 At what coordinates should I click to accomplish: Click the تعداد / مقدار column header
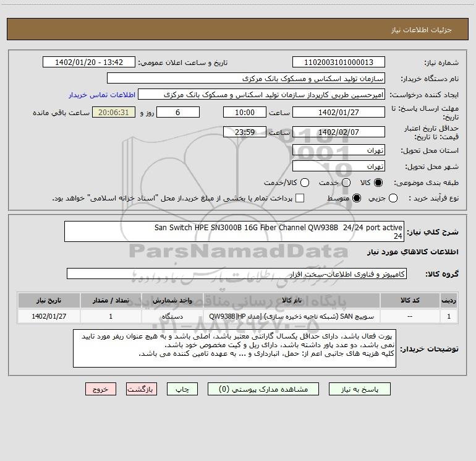(x=111, y=300)
